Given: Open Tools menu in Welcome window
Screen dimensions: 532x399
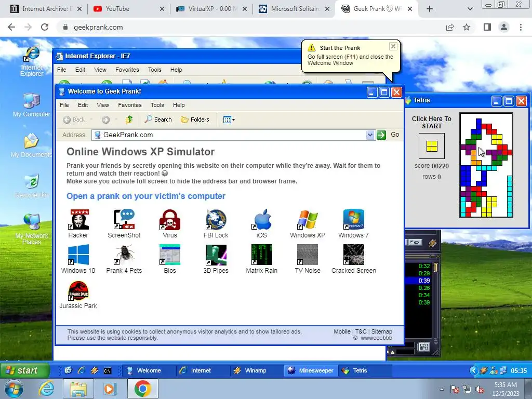Looking at the screenshot, I should coord(157,105).
